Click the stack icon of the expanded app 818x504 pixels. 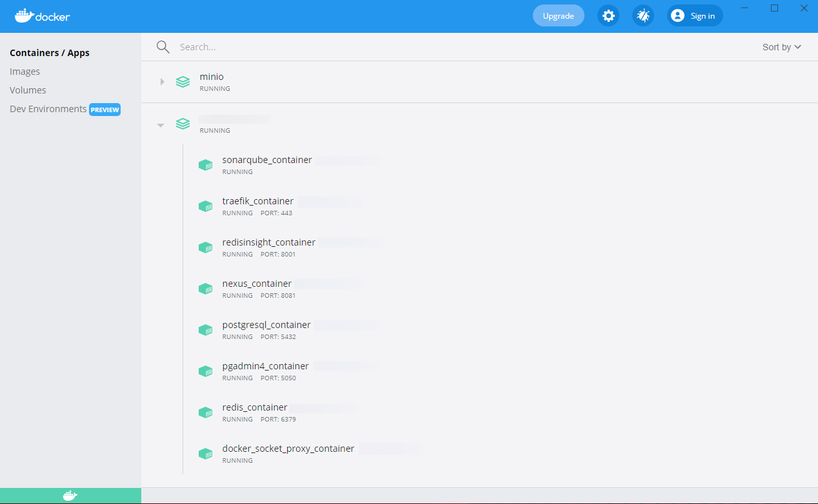pyautogui.click(x=183, y=124)
